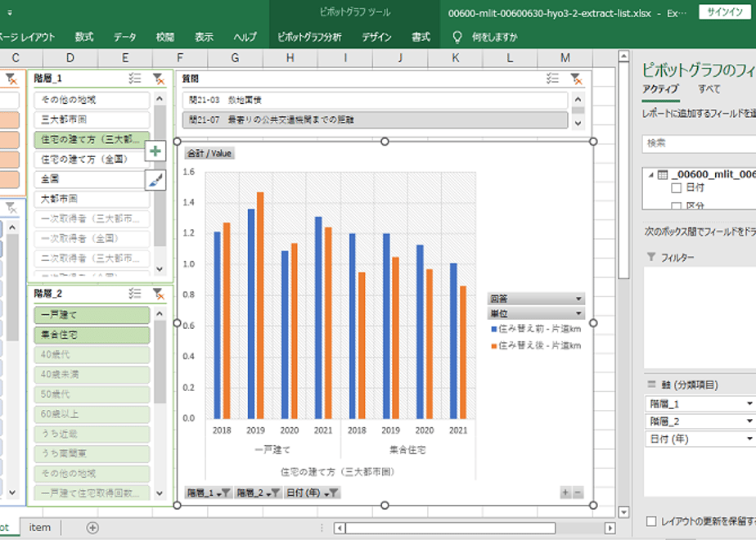Toggle the defer layout update checkbox
Viewport: 756px width, 540px height.
[651, 521]
